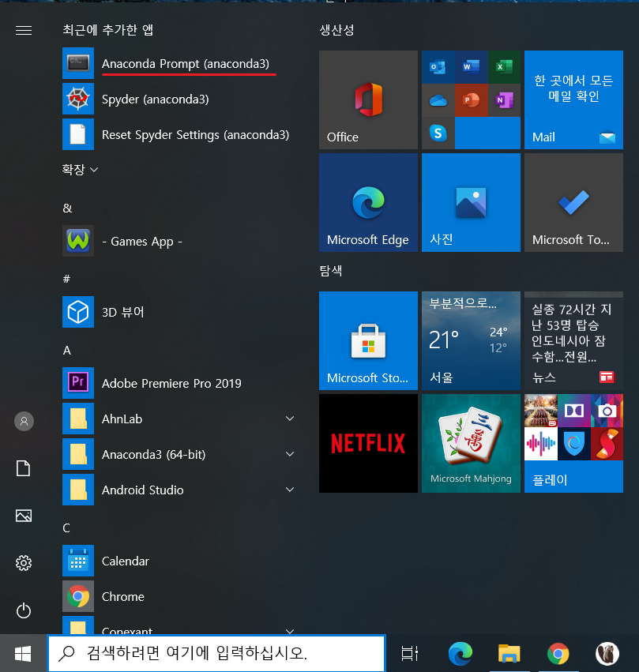Image resolution: width=639 pixels, height=672 pixels.
Task: Open the user account icon
Action: pyautogui.click(x=24, y=422)
